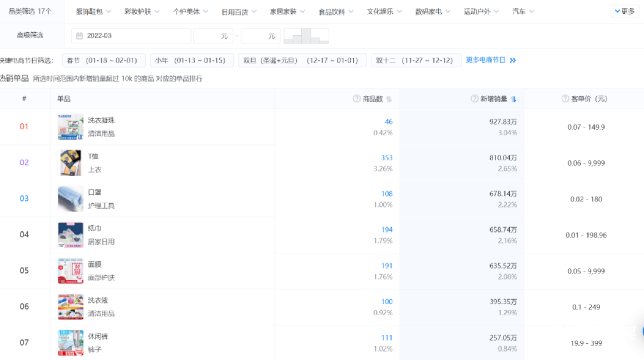Click the sort icon beside 新增销量 column
This screenshot has width=644, height=360.
tap(513, 99)
